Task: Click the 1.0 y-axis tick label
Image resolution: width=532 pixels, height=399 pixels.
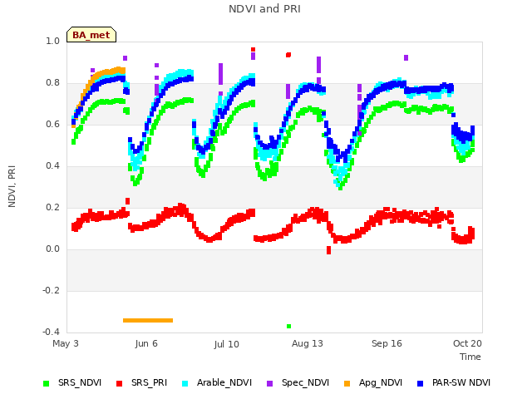Action: click(53, 41)
